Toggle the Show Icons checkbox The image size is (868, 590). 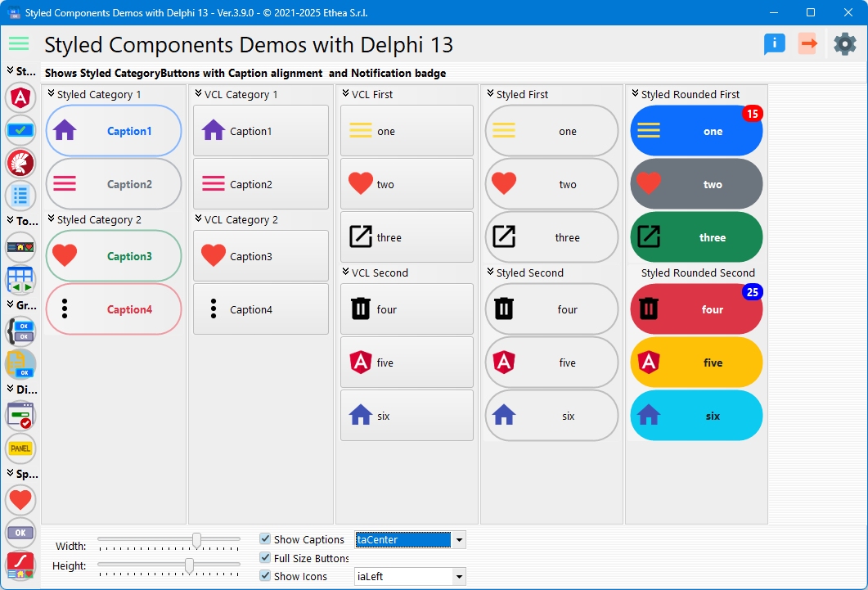click(x=265, y=576)
